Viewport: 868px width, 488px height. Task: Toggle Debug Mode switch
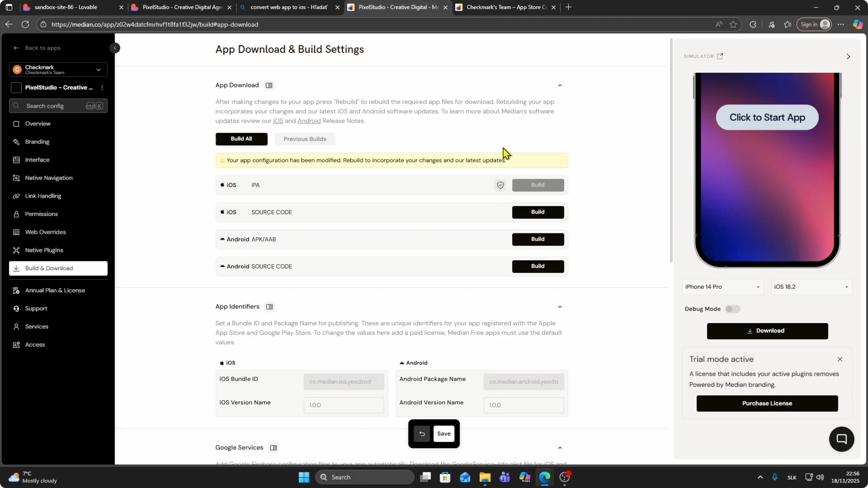[x=733, y=309]
